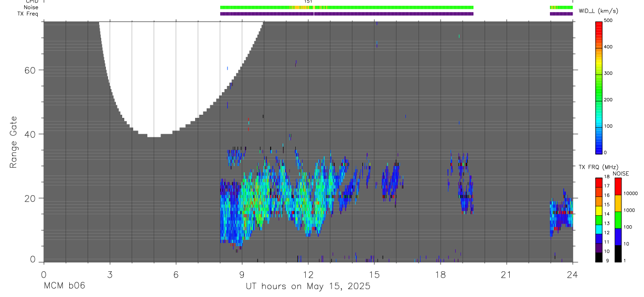Click the green Noise strip above 15 UT
The image size is (644, 297).
374,7
